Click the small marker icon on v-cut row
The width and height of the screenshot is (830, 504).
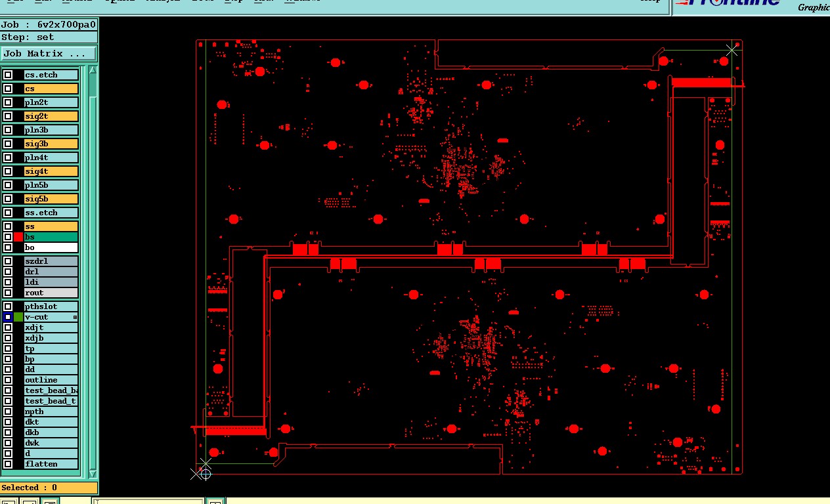pyautogui.click(x=75, y=317)
